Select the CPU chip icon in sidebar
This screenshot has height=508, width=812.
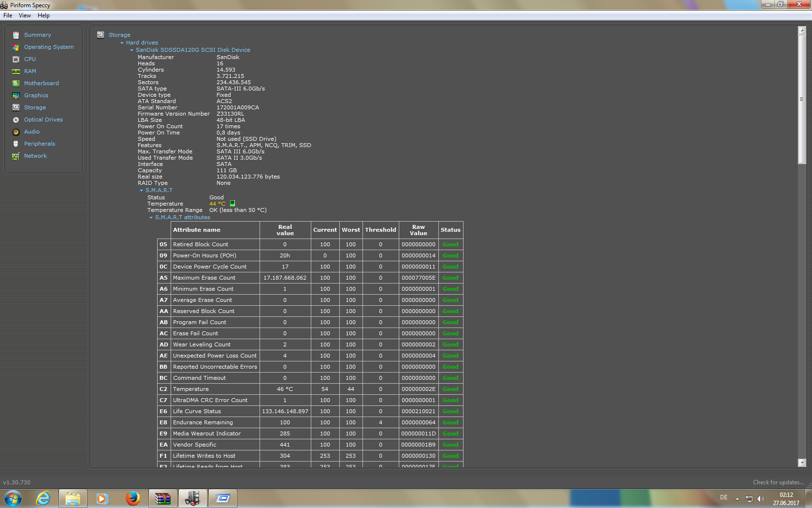16,59
